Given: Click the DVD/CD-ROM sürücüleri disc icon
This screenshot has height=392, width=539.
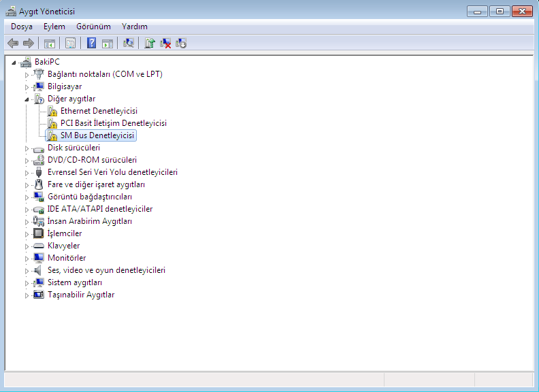Looking at the screenshot, I should click(x=39, y=160).
